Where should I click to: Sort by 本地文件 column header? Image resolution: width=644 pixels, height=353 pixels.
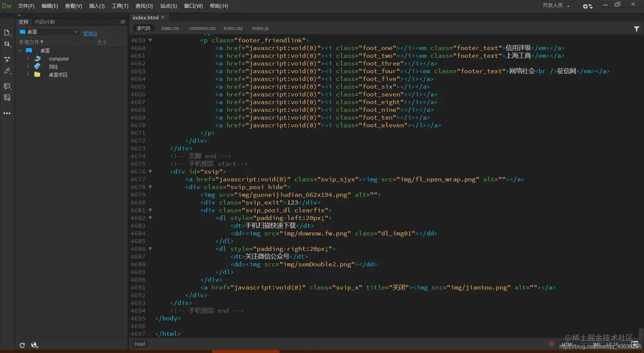(31, 42)
